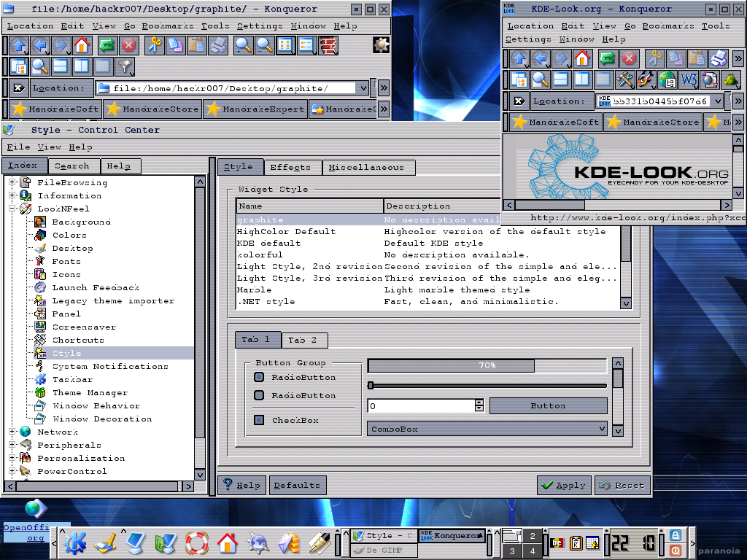Viewport: 747px width, 560px height.
Task: Toggle the CheckBox in the style preview
Action: 259,420
